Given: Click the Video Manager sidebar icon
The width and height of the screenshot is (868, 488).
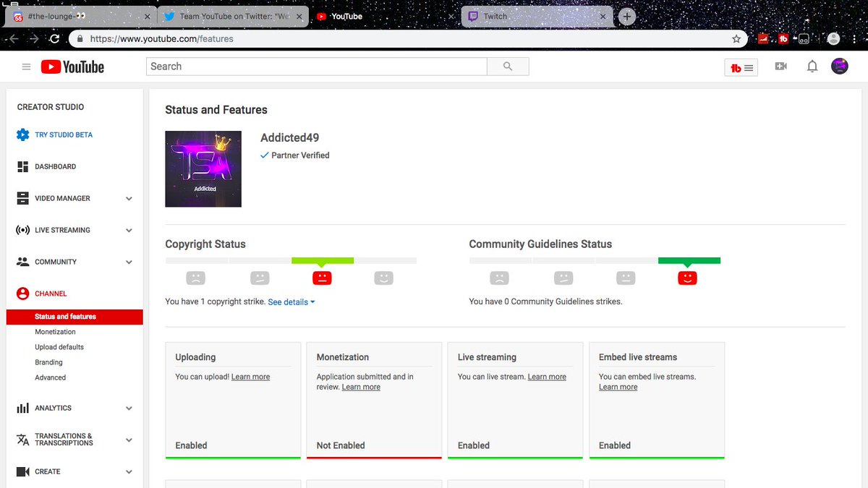Looking at the screenshot, I should 22,198.
